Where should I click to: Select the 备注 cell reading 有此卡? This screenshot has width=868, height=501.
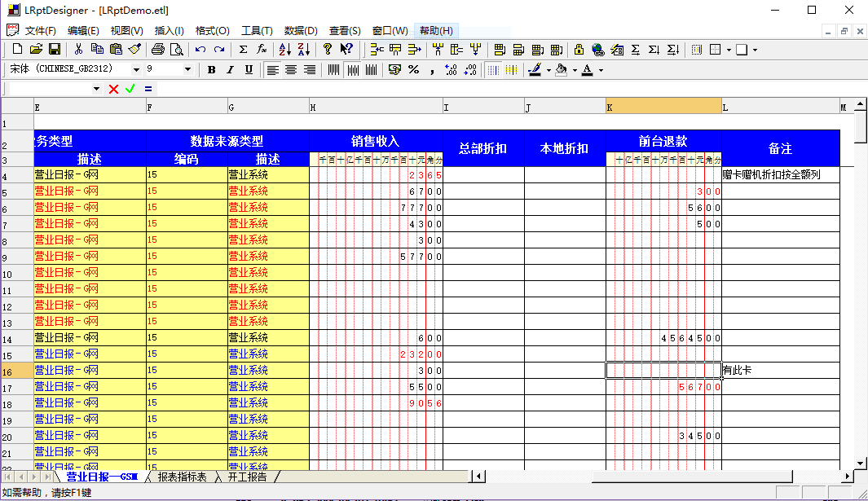(781, 371)
